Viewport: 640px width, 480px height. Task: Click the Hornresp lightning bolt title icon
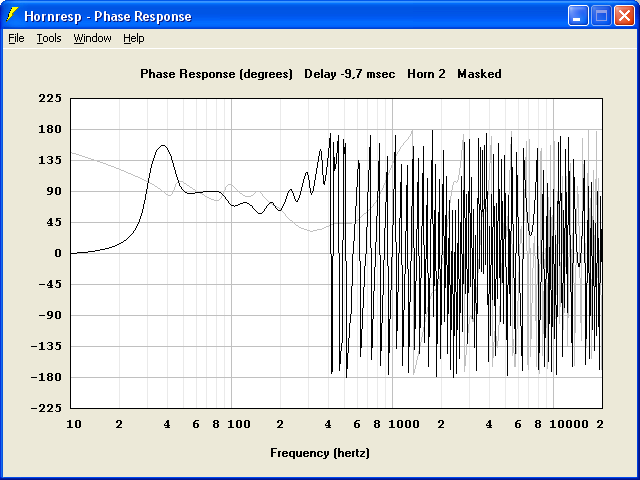(12, 16)
